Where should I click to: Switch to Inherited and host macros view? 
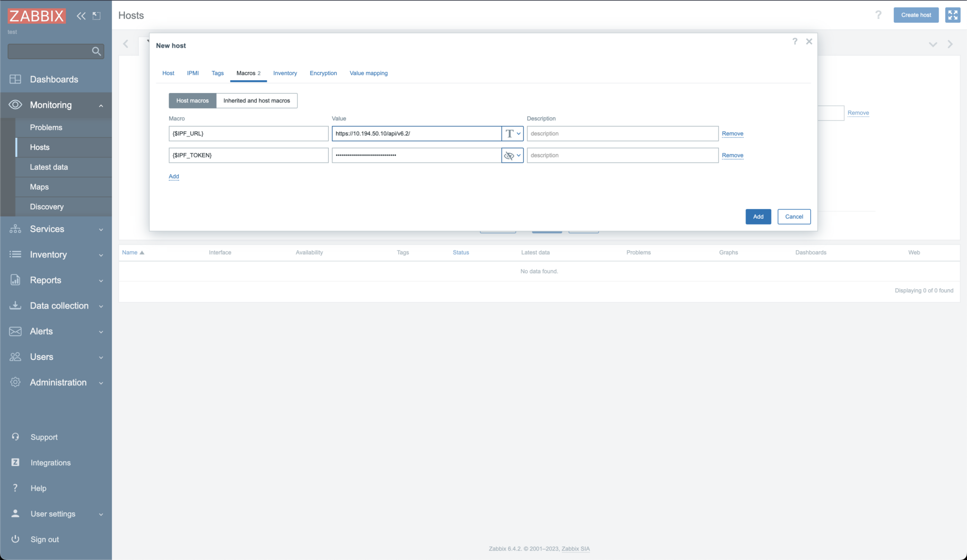pos(256,100)
